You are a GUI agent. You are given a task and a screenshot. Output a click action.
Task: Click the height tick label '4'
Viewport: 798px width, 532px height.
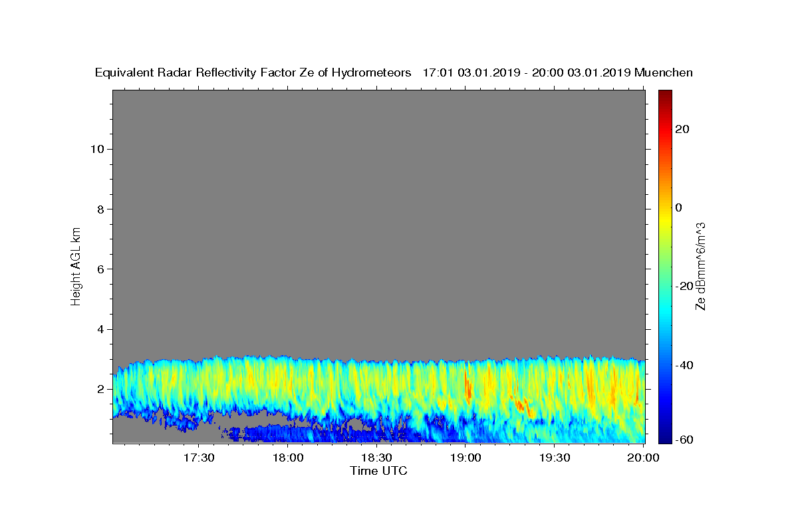[100, 329]
